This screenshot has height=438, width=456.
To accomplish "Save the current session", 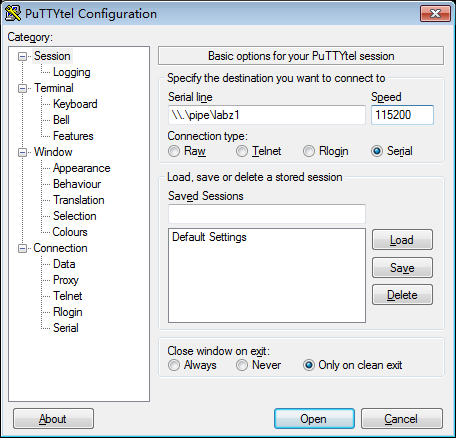I will 402,268.
